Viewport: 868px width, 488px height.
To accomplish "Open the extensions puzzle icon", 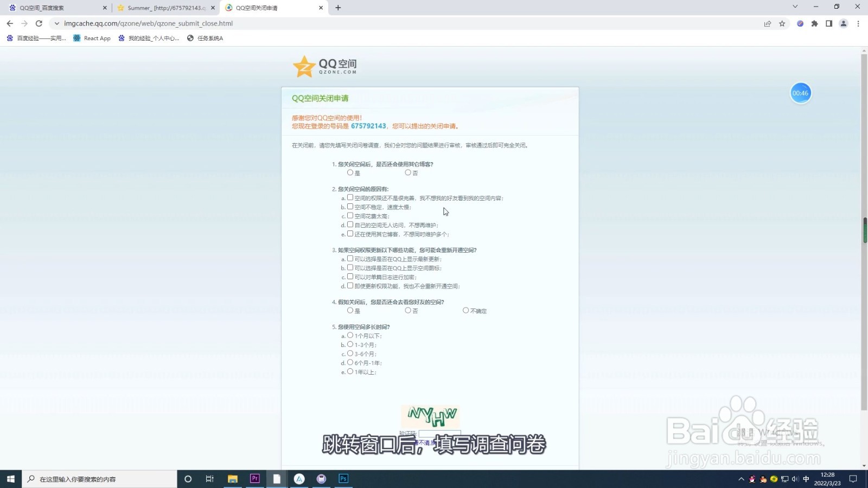I will point(814,23).
